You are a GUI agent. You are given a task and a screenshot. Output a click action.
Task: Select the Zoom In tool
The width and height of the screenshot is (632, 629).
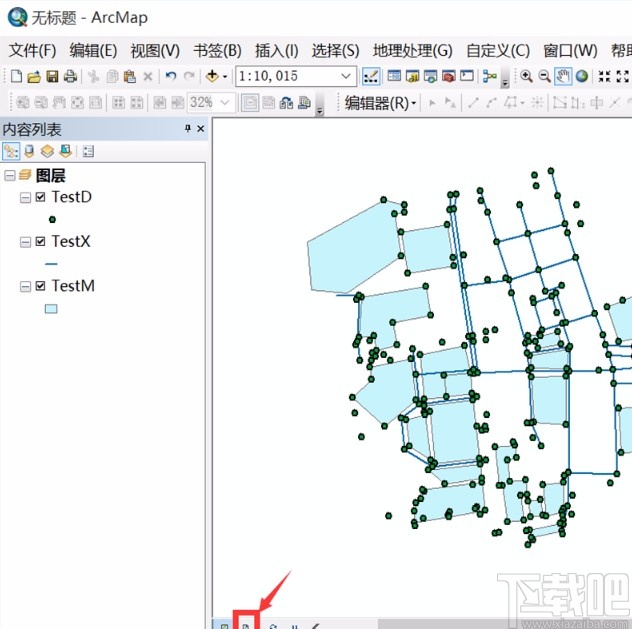526,76
